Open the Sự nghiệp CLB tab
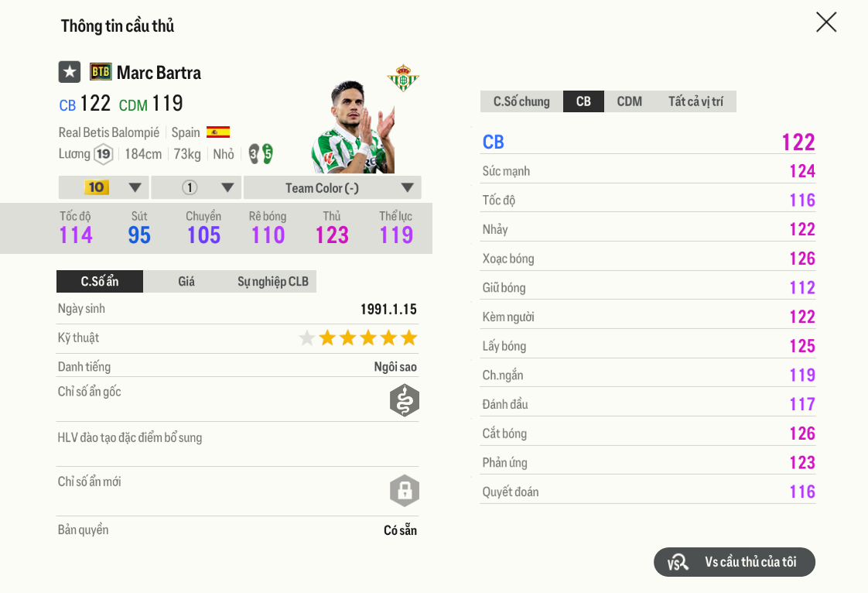Viewport: 868px width, 593px height. (272, 281)
